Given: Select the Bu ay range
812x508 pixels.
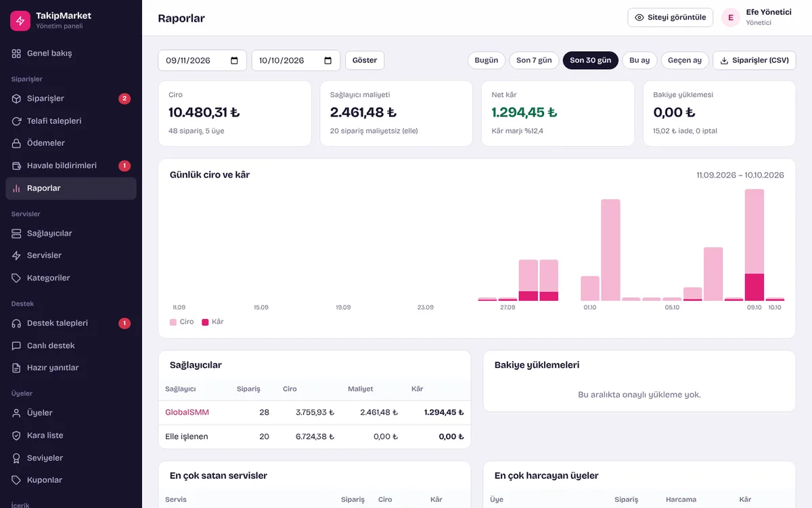Looking at the screenshot, I should coord(639,60).
